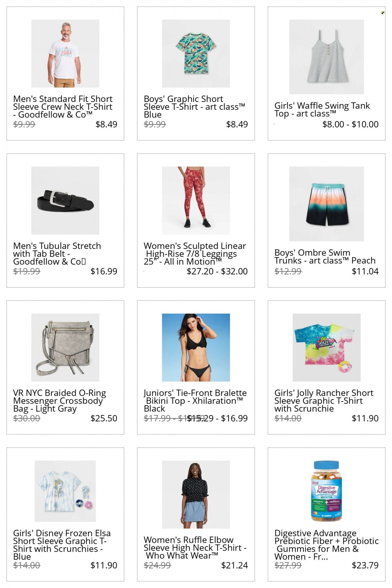Open the Frozen Elsa graphic tee image
The width and height of the screenshot is (392, 588).
[x=65, y=491]
